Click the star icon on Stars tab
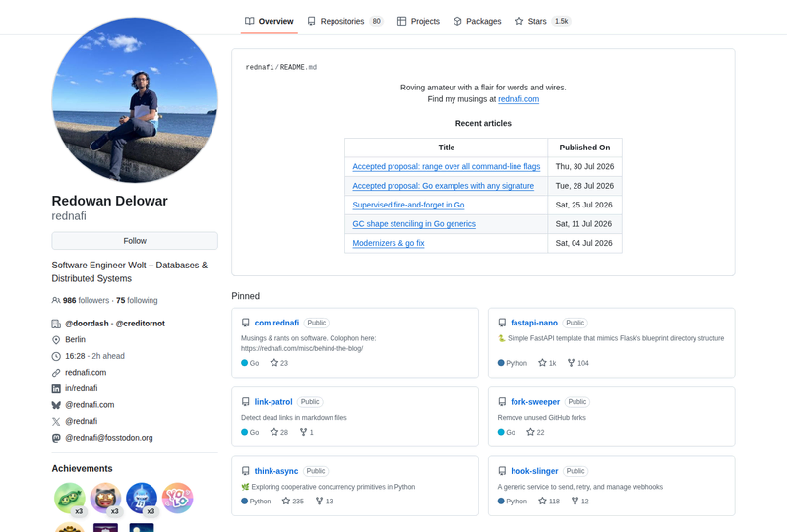This screenshot has height=532, width=787. 519,21
